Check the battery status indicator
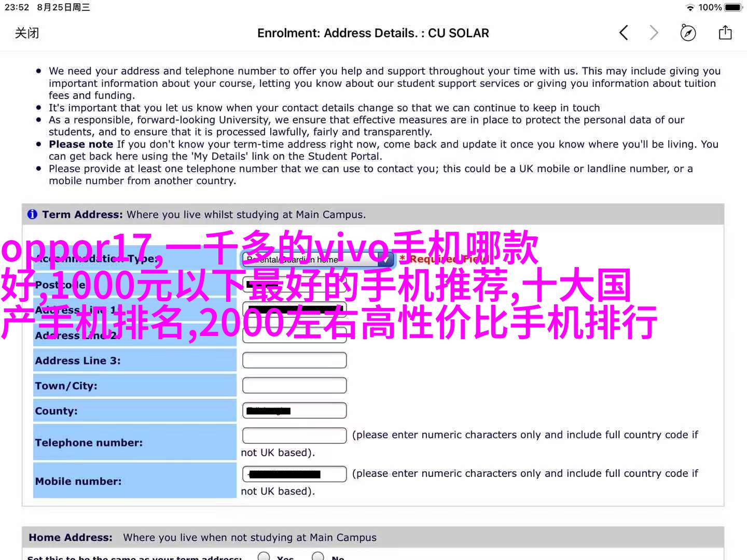The height and width of the screenshot is (560, 747). click(734, 7)
